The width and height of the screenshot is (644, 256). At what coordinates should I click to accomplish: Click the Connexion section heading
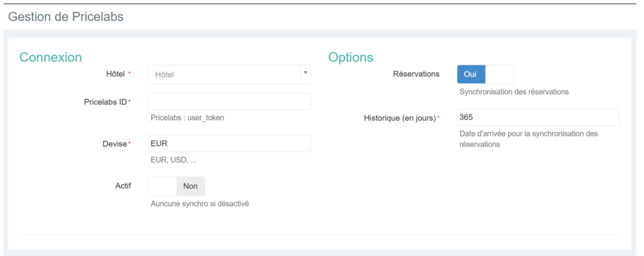[50, 57]
